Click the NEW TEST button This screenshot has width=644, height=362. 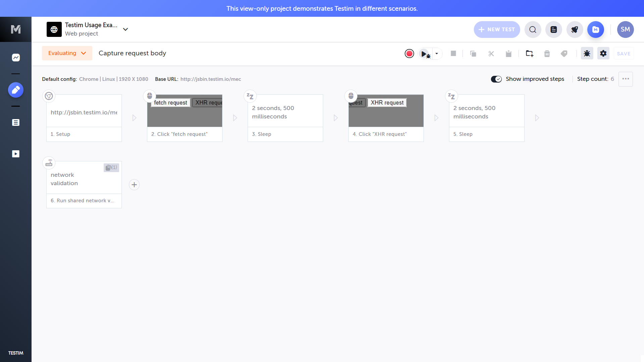[497, 30]
